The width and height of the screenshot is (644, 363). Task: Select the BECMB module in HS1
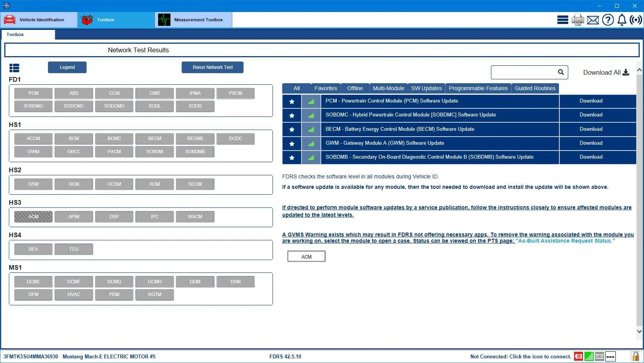tap(195, 139)
